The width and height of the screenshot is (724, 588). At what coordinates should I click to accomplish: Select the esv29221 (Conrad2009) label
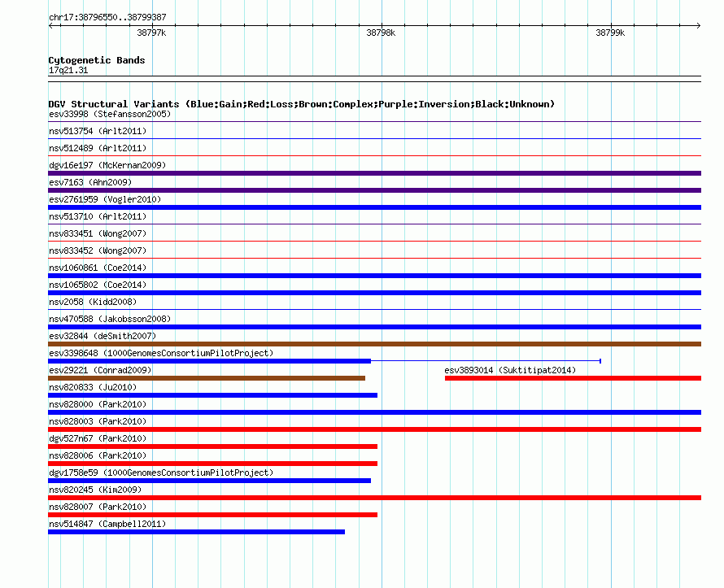[x=100, y=370]
